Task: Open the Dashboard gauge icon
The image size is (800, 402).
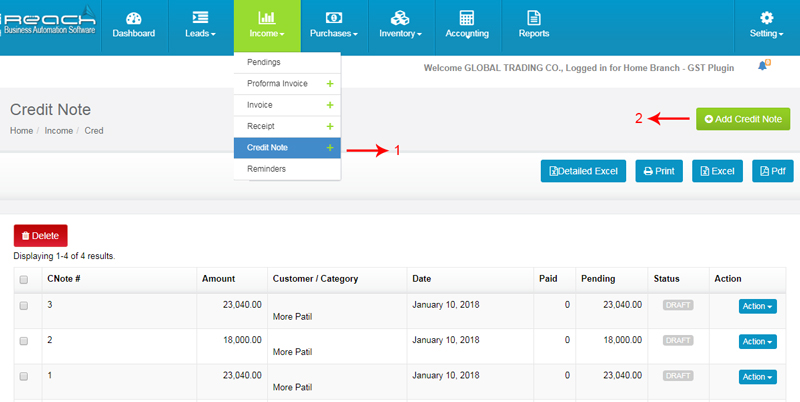Action: click(134, 18)
